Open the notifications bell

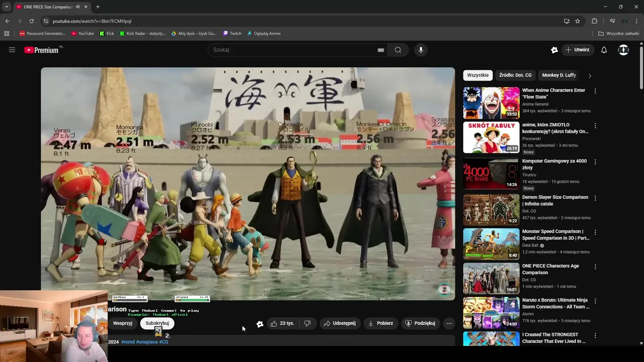(x=604, y=50)
